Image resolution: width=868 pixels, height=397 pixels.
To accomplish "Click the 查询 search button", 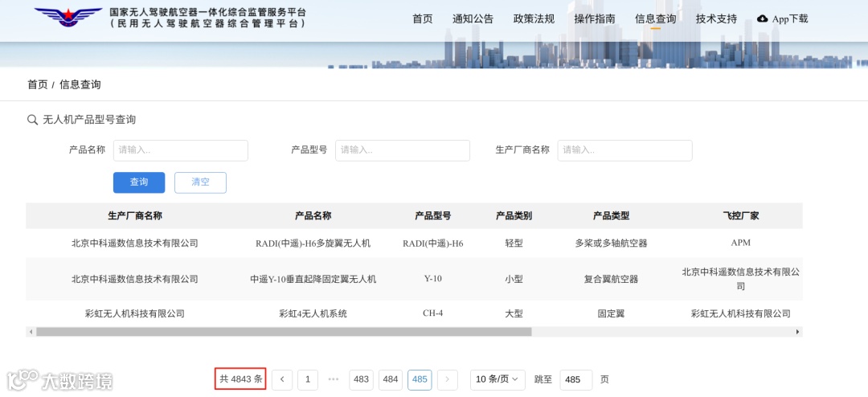I will 139,182.
